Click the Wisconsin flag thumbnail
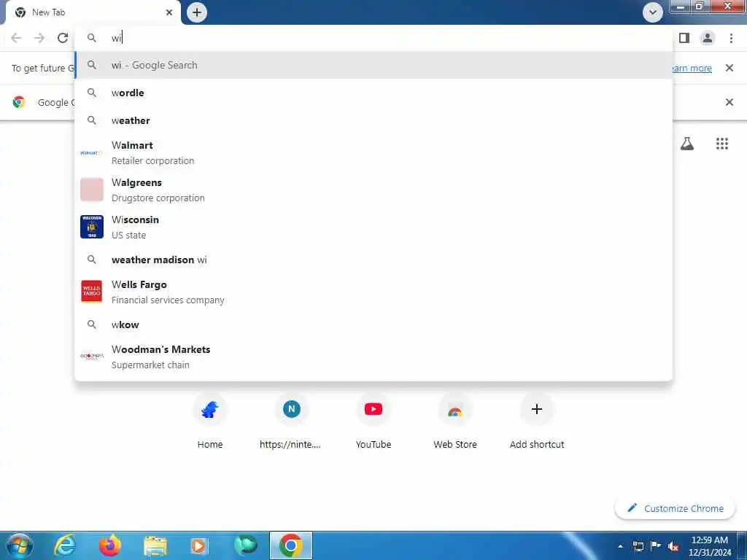 point(92,227)
